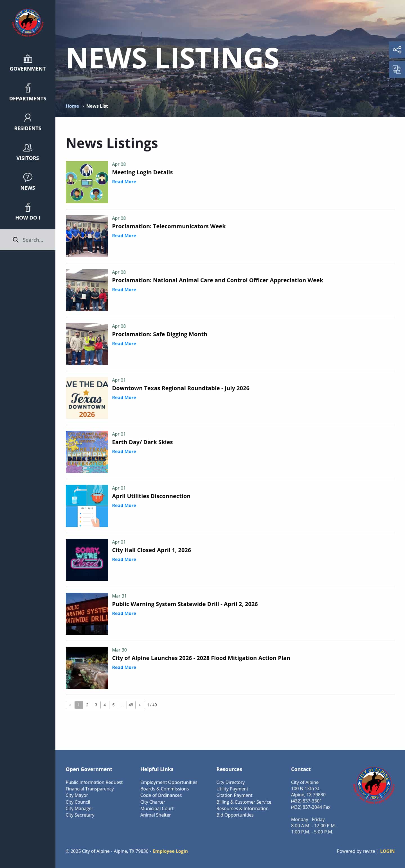Viewport: 405px width, 868px height.
Task: Open Code of Ordinances footer link
Action: [x=161, y=795]
